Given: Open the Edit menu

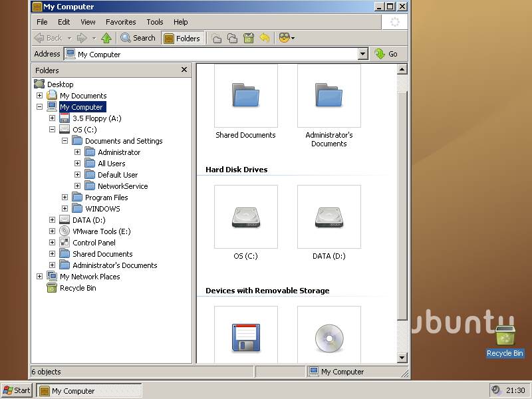Looking at the screenshot, I should (64, 22).
